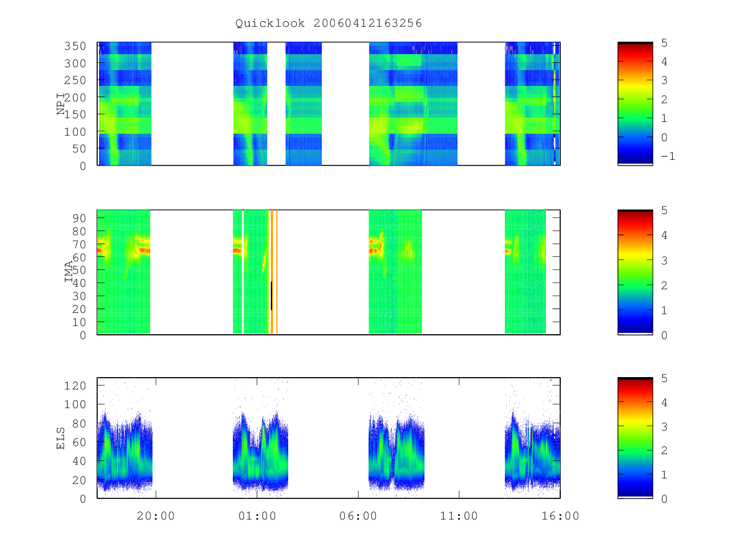Click the IMA panel colorbar
The width and height of the screenshot is (747, 560).
635,273
